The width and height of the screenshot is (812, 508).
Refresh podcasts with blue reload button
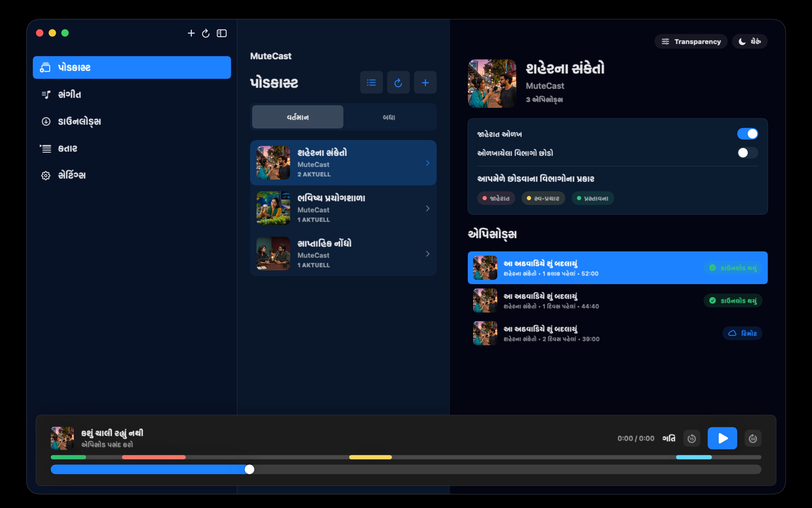pyautogui.click(x=398, y=82)
